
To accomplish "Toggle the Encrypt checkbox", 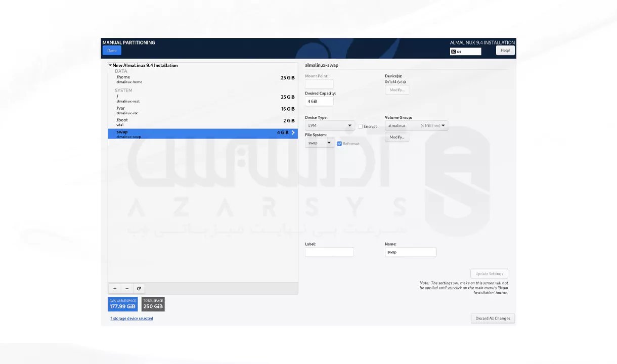I will pyautogui.click(x=360, y=126).
